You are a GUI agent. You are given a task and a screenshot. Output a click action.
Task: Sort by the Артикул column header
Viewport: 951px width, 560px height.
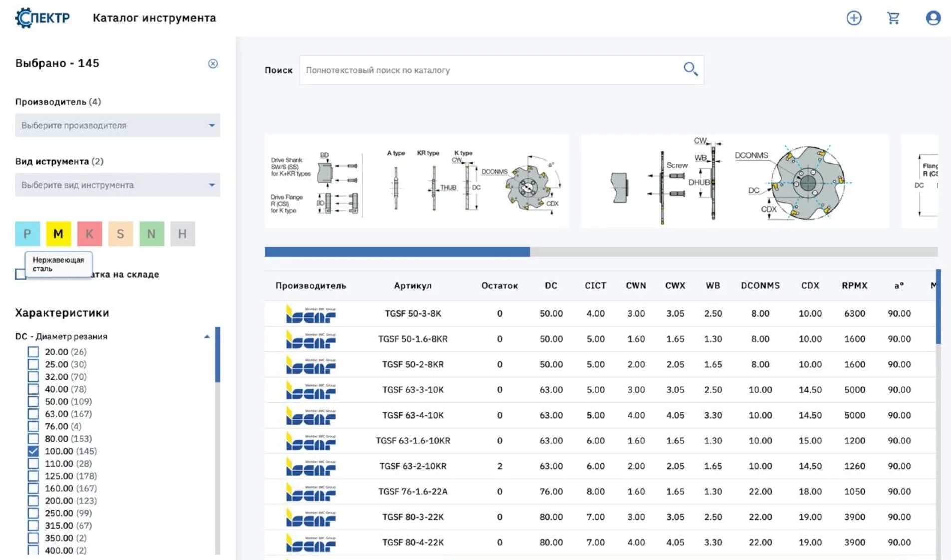click(412, 286)
